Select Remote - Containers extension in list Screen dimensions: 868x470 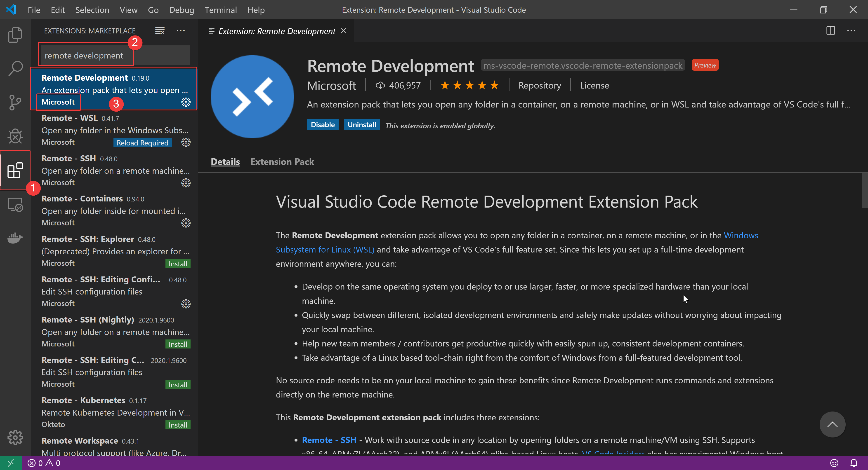[x=114, y=211]
